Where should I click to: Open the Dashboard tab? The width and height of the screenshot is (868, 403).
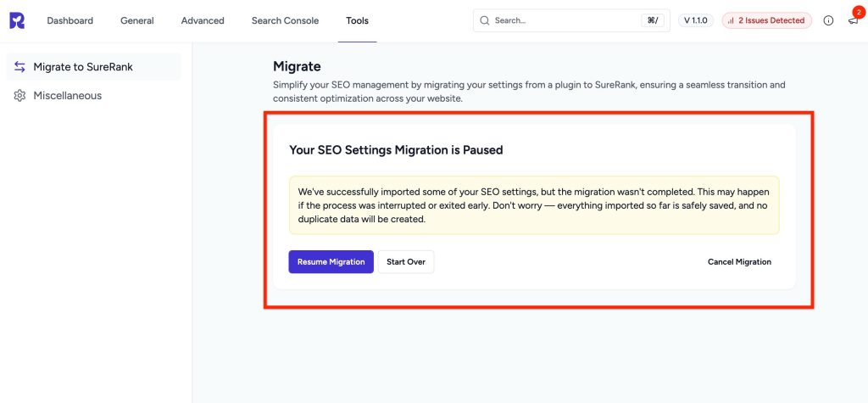(x=70, y=20)
